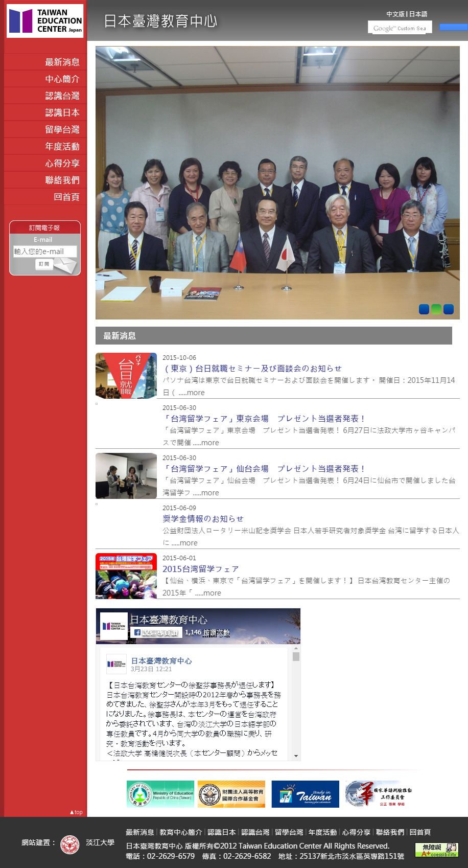
Task: Click the group photo slideshow image
Action: click(x=277, y=183)
